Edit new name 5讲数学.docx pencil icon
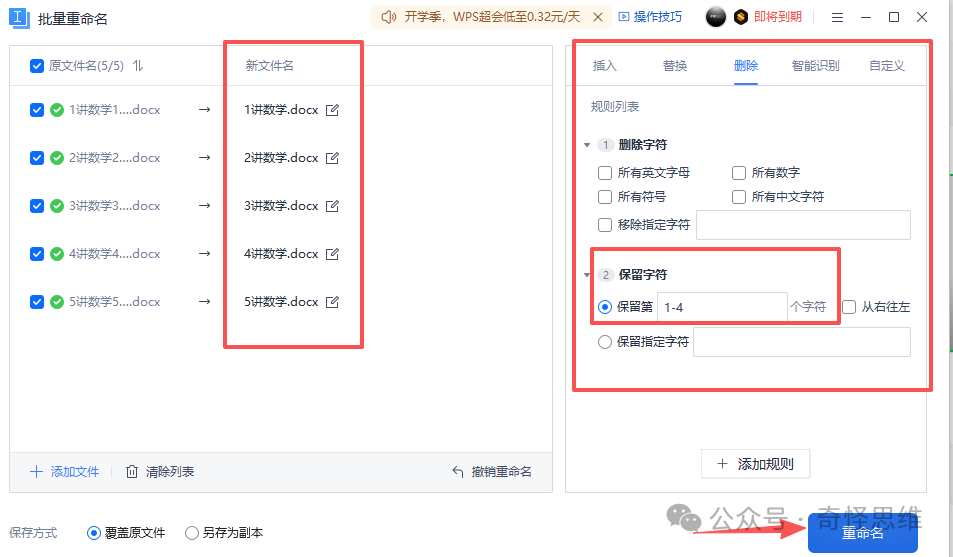Image resolution: width=953 pixels, height=557 pixels. pos(332,302)
